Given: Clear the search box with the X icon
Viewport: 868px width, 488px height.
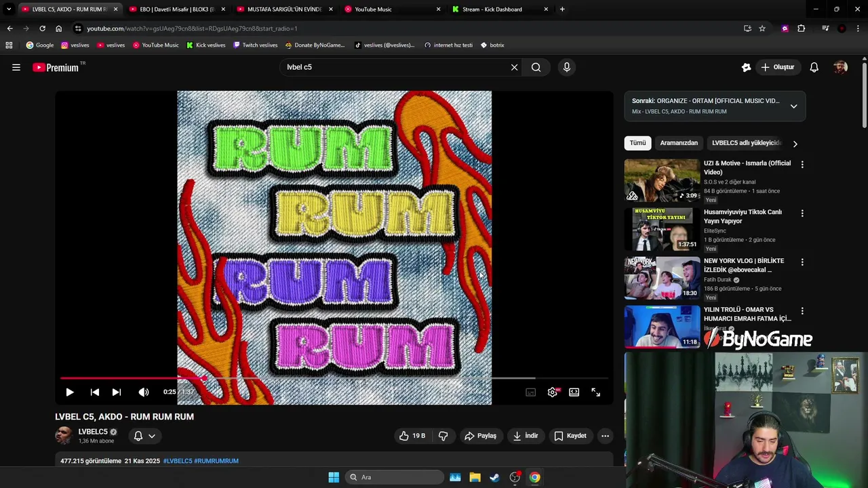Looking at the screenshot, I should 514,67.
